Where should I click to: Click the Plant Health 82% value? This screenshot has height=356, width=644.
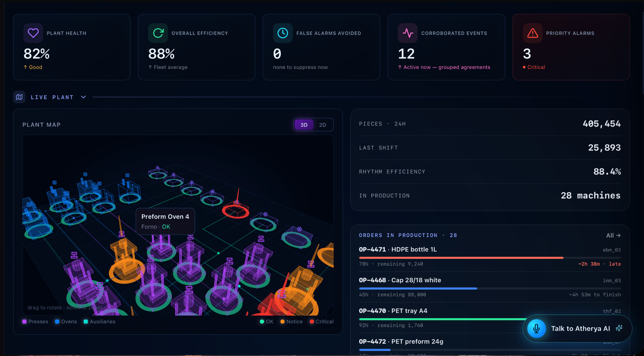36,54
